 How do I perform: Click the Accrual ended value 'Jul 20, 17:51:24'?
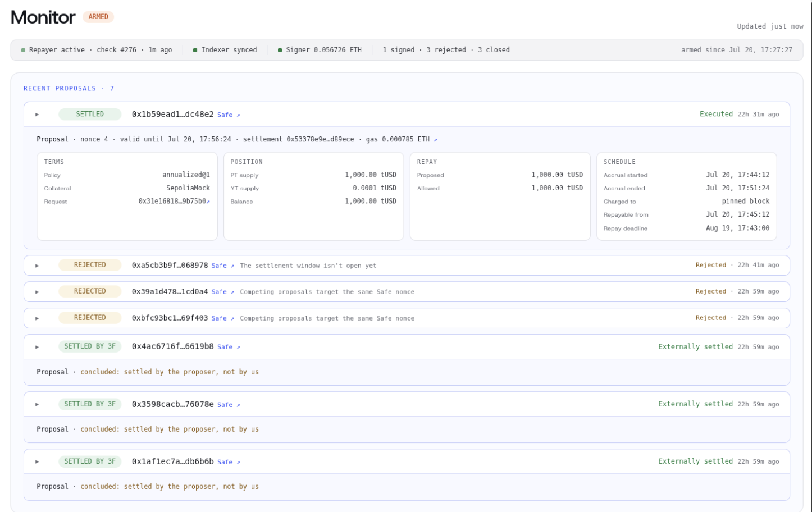[x=738, y=188]
